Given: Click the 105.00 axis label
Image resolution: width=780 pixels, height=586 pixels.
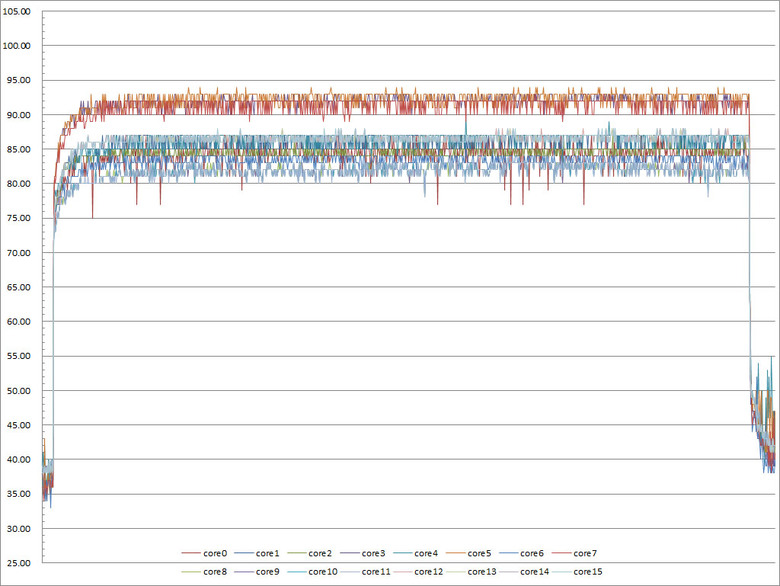Looking at the screenshot, I should point(16,11).
